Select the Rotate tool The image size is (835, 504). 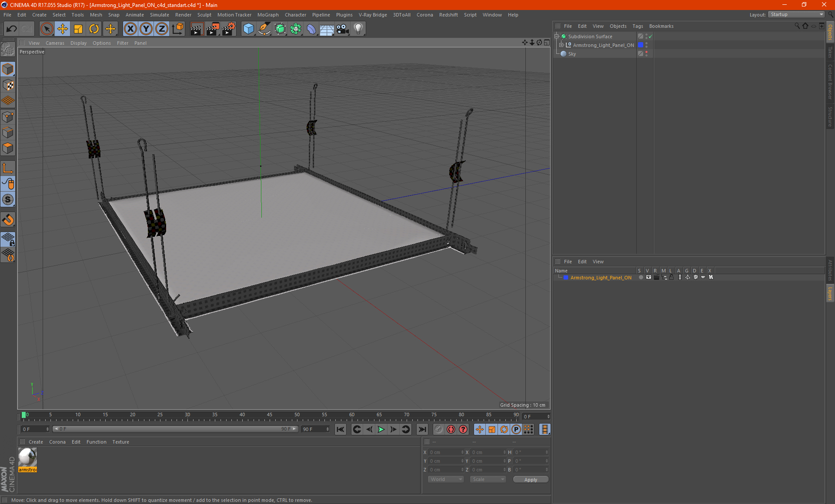click(x=94, y=29)
